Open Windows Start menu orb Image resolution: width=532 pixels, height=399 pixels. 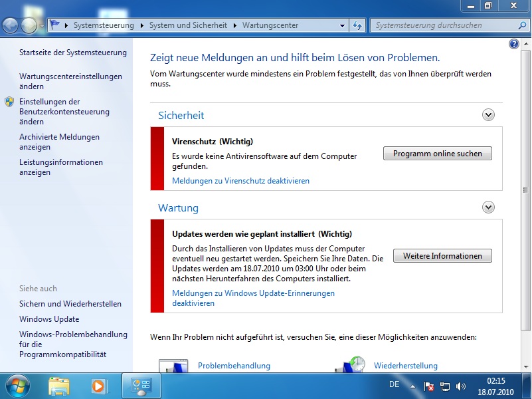point(18,385)
